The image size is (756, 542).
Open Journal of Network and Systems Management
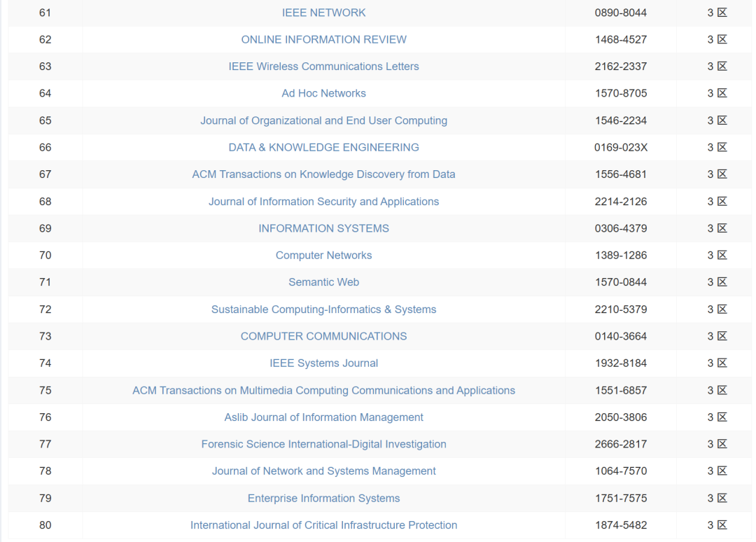pos(323,471)
